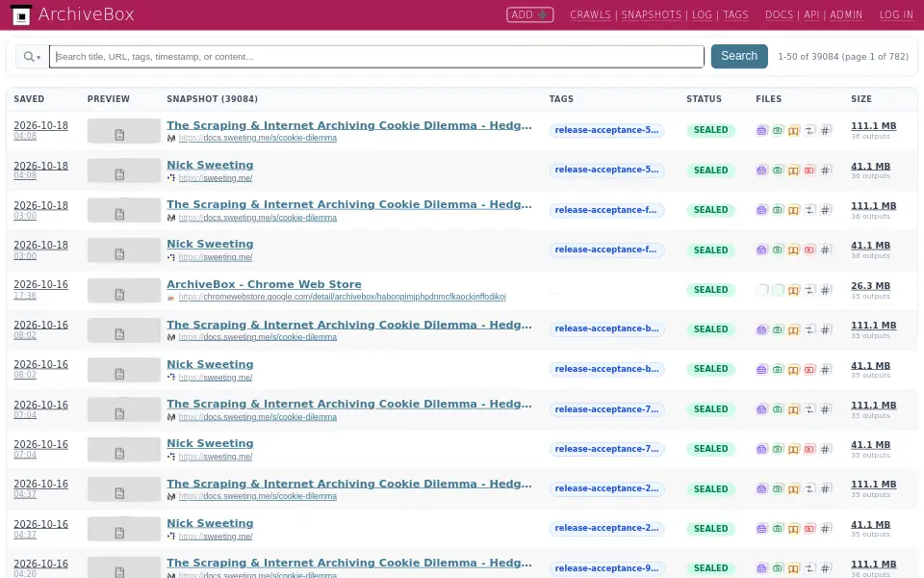Open docs.sweeting.me cookie-dilemma URL, 2026-10-16 07:04 row
The height and width of the screenshot is (578, 924).
coord(258,417)
